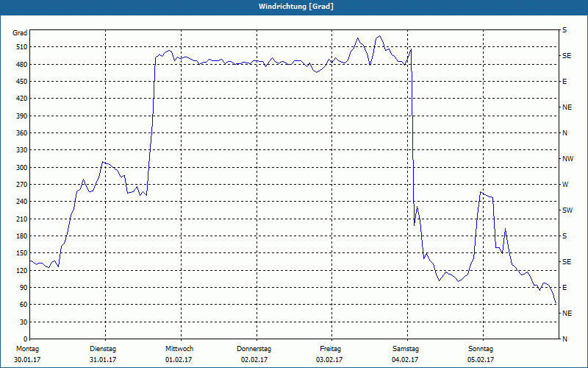
Task: Click the date 31.01.17
Action: coord(103,360)
